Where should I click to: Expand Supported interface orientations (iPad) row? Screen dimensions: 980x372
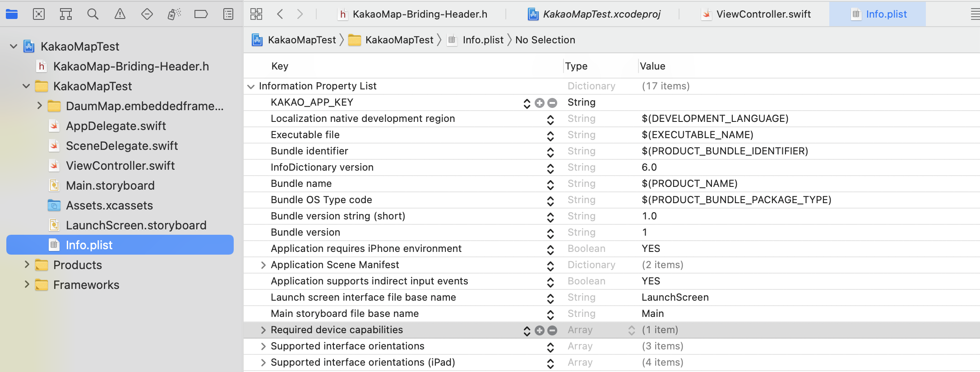point(263,363)
